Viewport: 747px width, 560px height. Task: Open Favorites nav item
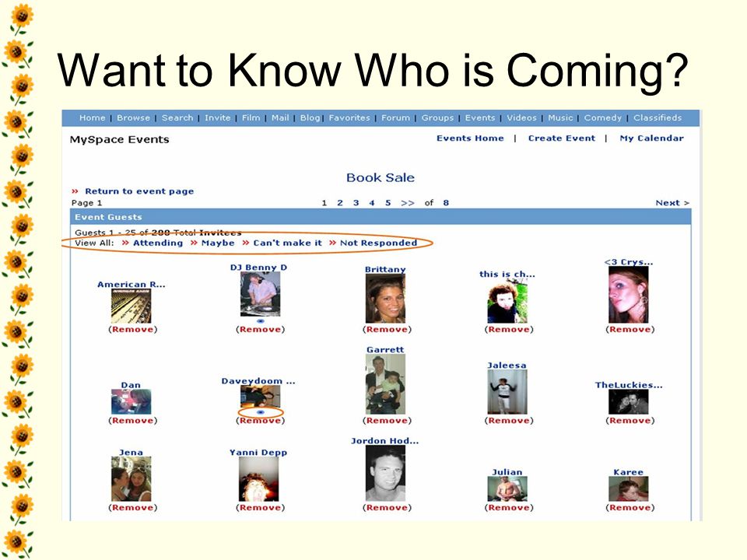pos(349,117)
